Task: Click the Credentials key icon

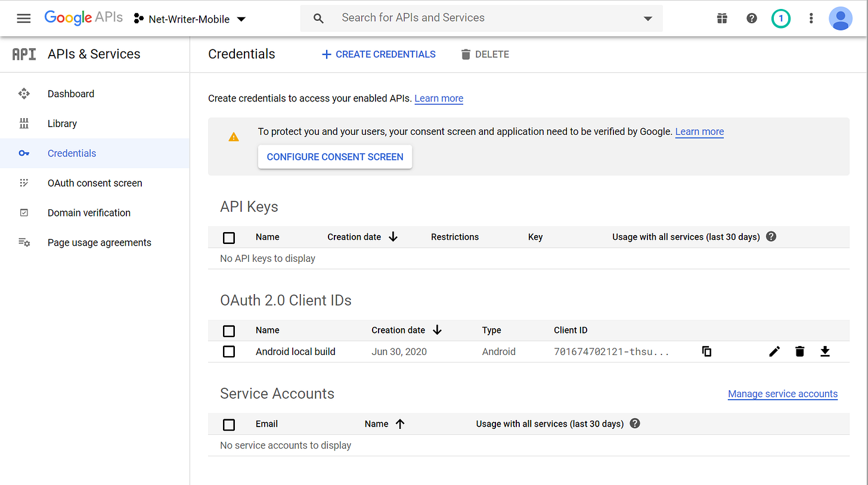Action: tap(24, 153)
